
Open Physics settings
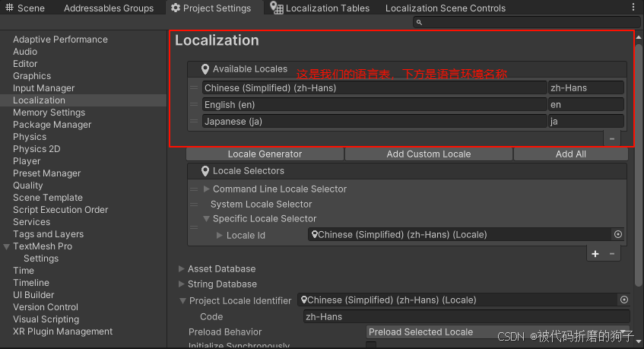click(30, 137)
